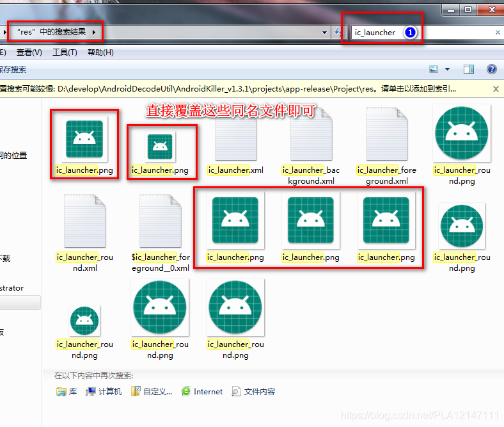Click the "res" 中的搜索结果 breadcrumb
The height and width of the screenshot is (427, 504).
point(51,32)
